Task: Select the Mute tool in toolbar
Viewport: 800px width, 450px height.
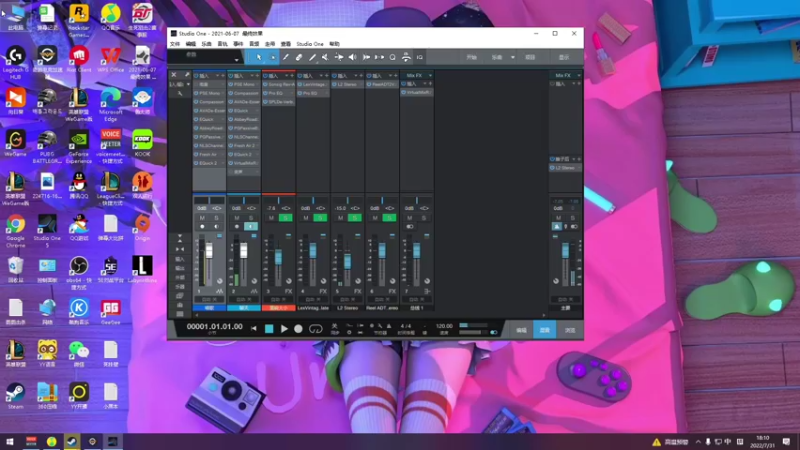Action: point(326,57)
